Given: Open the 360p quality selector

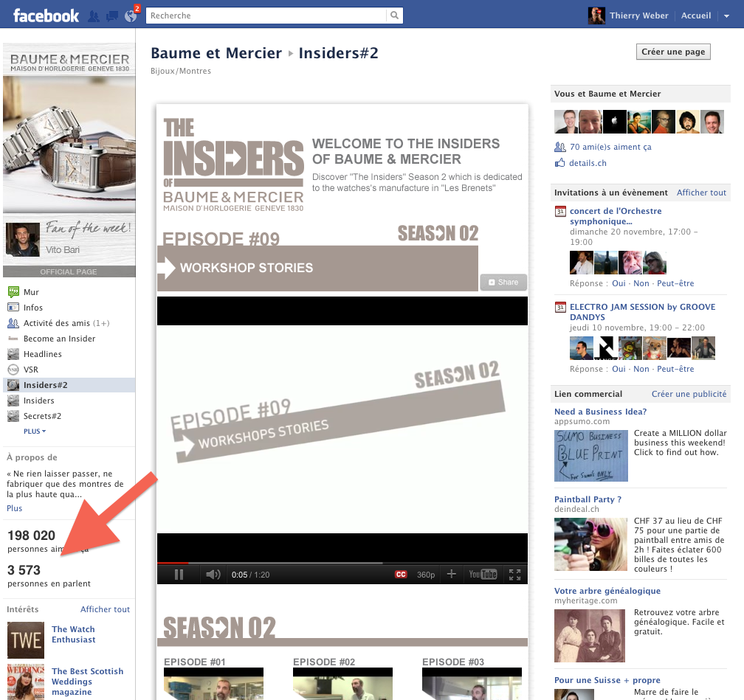Looking at the screenshot, I should pyautogui.click(x=426, y=575).
